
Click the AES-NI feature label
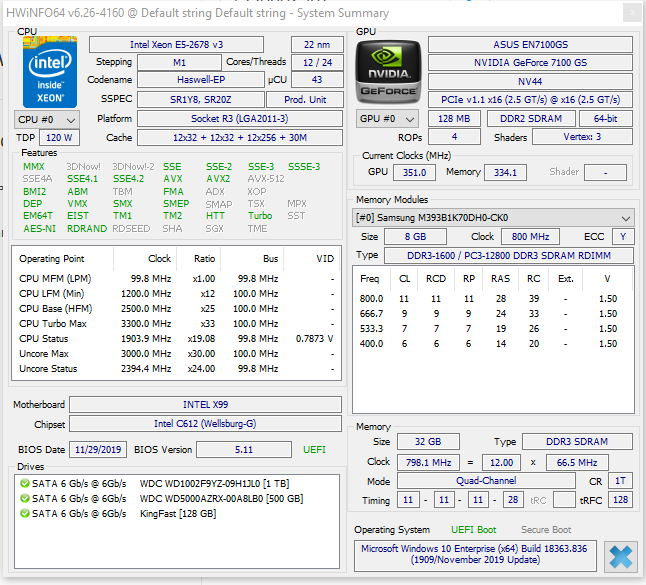click(40, 229)
